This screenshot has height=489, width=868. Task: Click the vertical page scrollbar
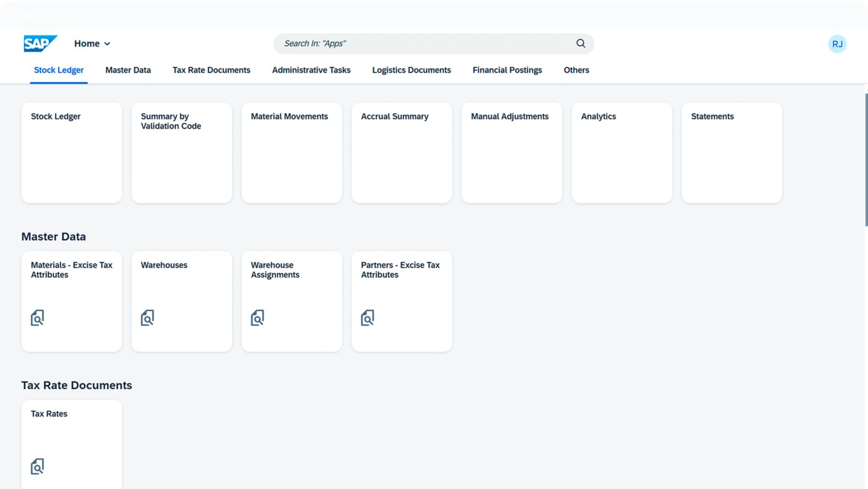(866, 160)
